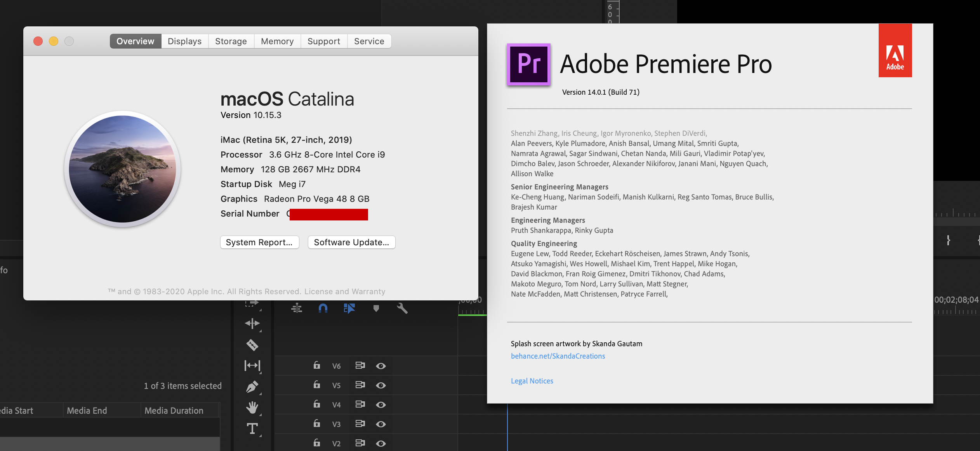The image size is (980, 451).
Task: Open Legal Notices in Premiere About screen
Action: (532, 380)
